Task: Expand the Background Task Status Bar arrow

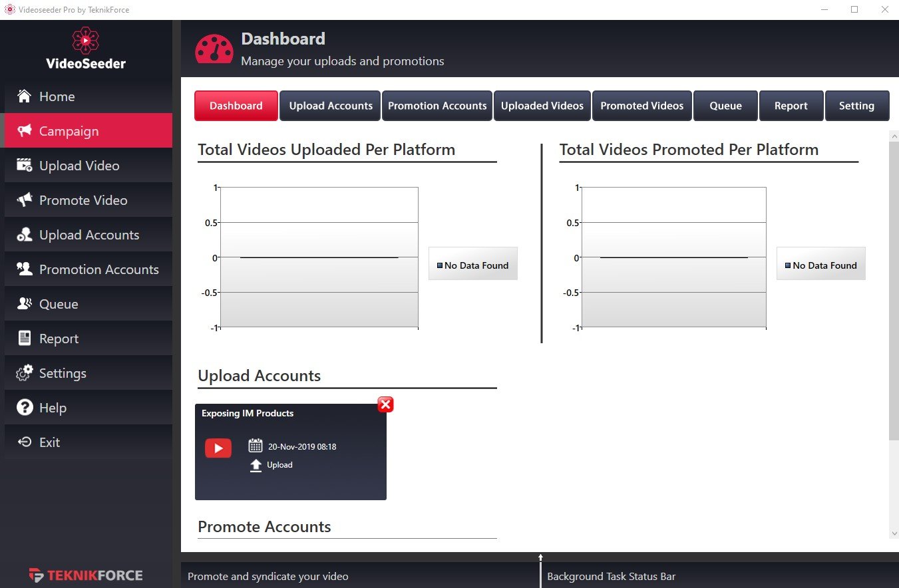Action: pos(541,557)
